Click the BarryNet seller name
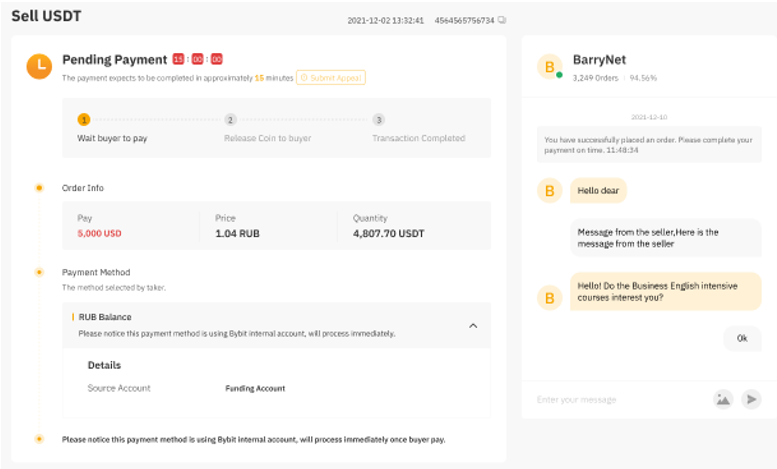 tap(599, 60)
